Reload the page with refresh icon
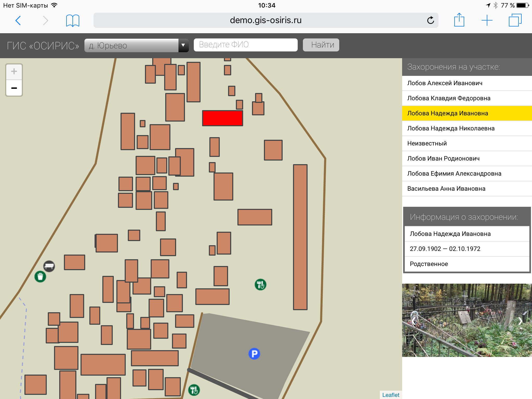The image size is (532, 399). click(430, 20)
